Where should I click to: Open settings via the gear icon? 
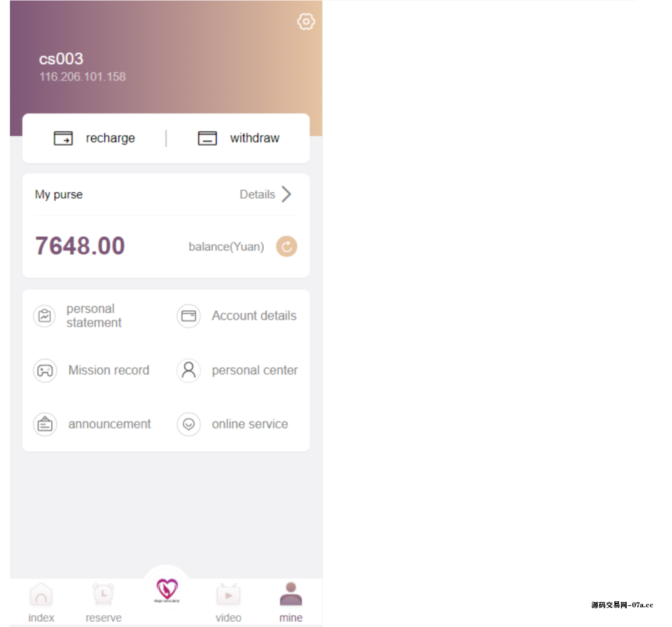306,22
